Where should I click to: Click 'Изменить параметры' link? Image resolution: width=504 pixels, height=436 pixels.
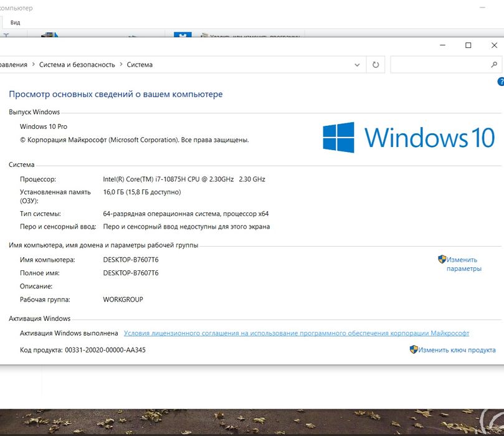point(464,264)
